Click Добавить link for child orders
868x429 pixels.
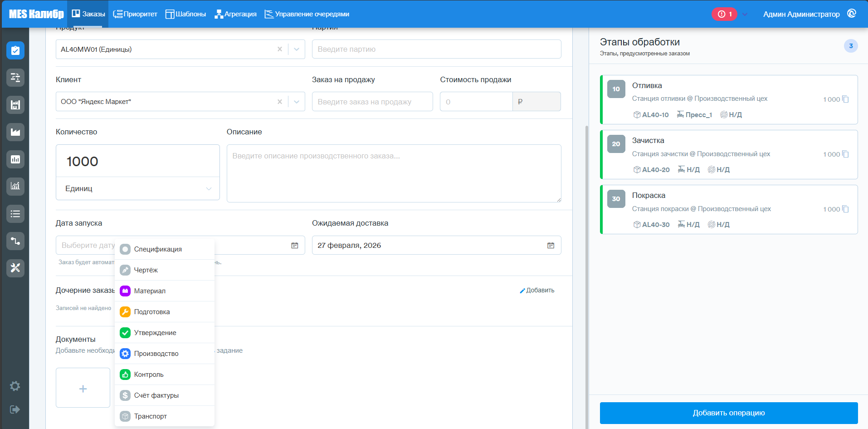point(537,290)
